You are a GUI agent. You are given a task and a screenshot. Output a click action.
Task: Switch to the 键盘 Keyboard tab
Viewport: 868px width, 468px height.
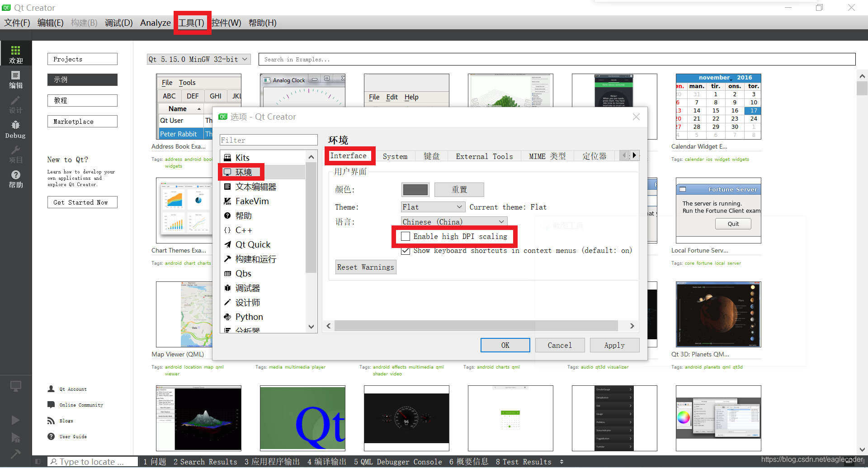click(432, 156)
